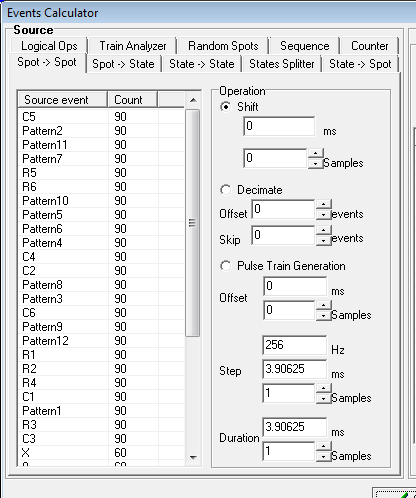Select the Pattern12 source event
The image size is (416, 498).
click(101, 341)
